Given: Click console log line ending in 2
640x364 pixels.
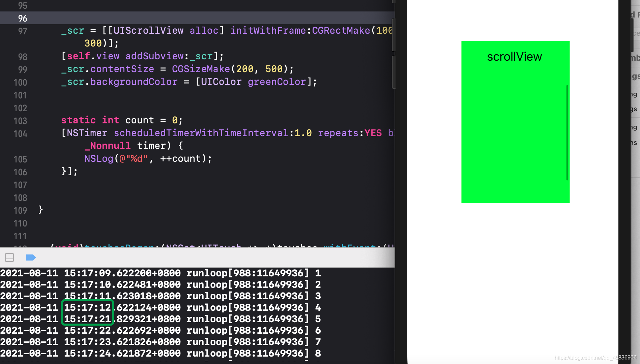Looking at the screenshot, I should [161, 284].
